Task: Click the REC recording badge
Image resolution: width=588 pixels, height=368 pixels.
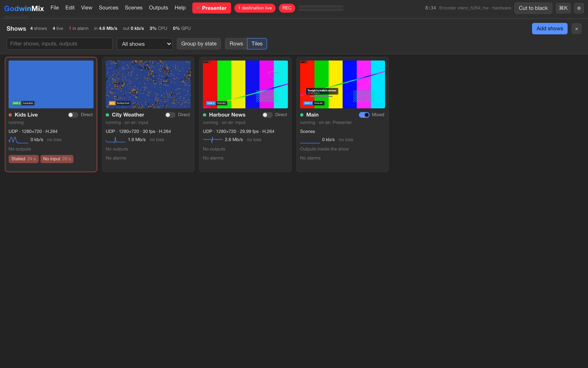Action: pos(287,8)
